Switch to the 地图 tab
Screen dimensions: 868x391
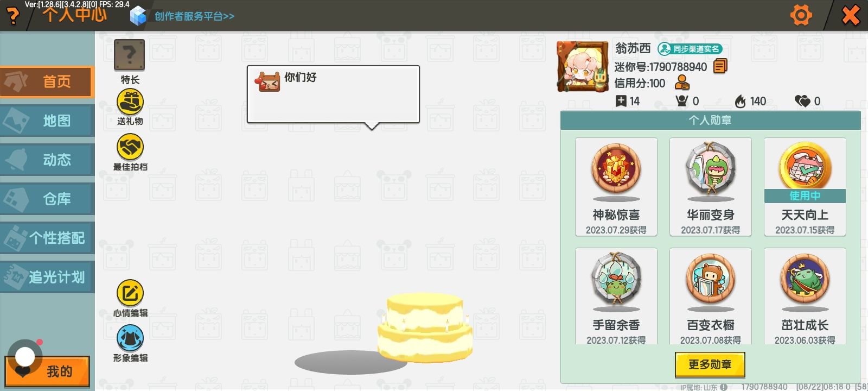point(47,121)
